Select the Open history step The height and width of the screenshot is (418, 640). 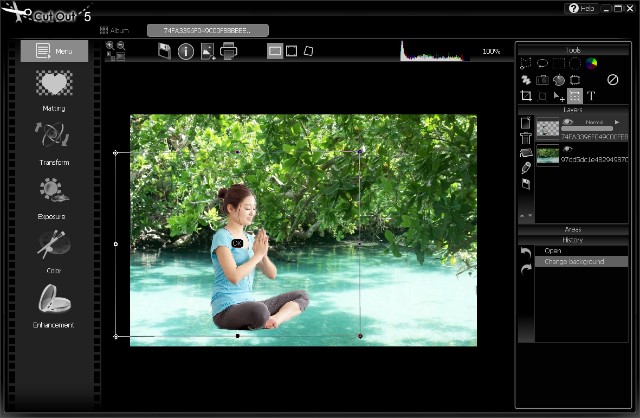tap(553, 251)
